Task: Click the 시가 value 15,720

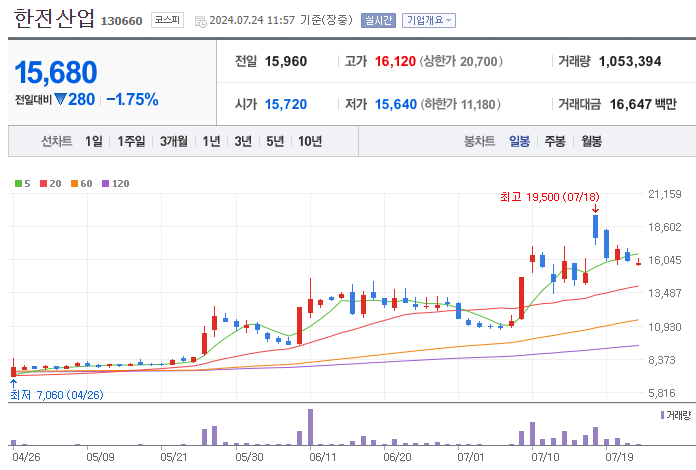Action: tap(286, 104)
